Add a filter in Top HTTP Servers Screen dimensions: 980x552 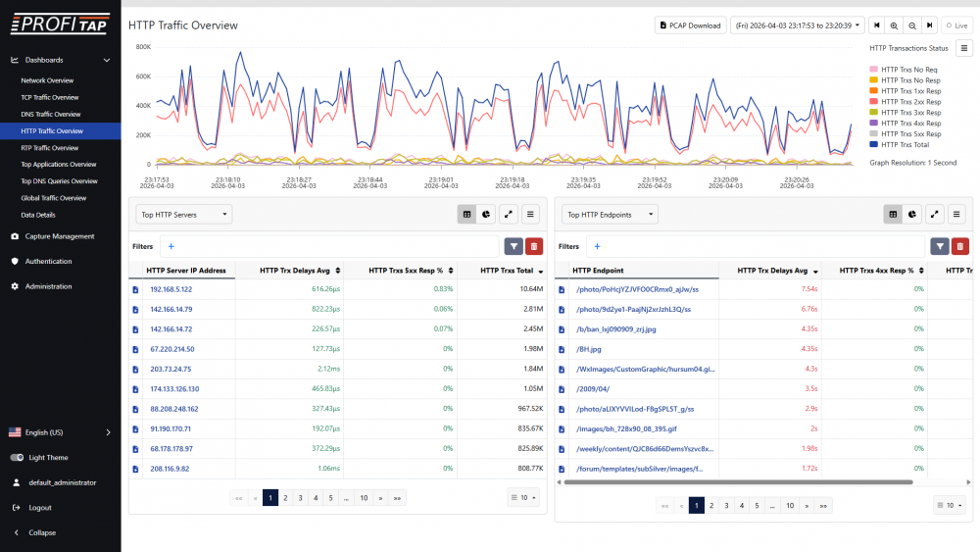tap(171, 247)
